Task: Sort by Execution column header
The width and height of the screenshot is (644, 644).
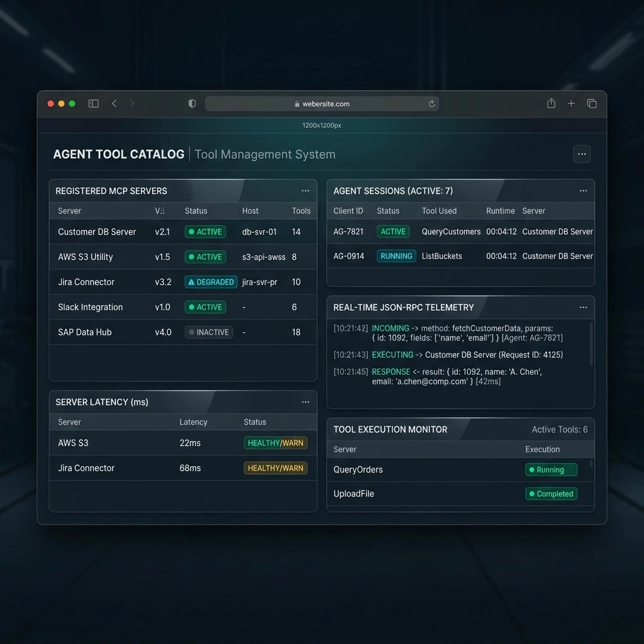Action: (x=542, y=449)
